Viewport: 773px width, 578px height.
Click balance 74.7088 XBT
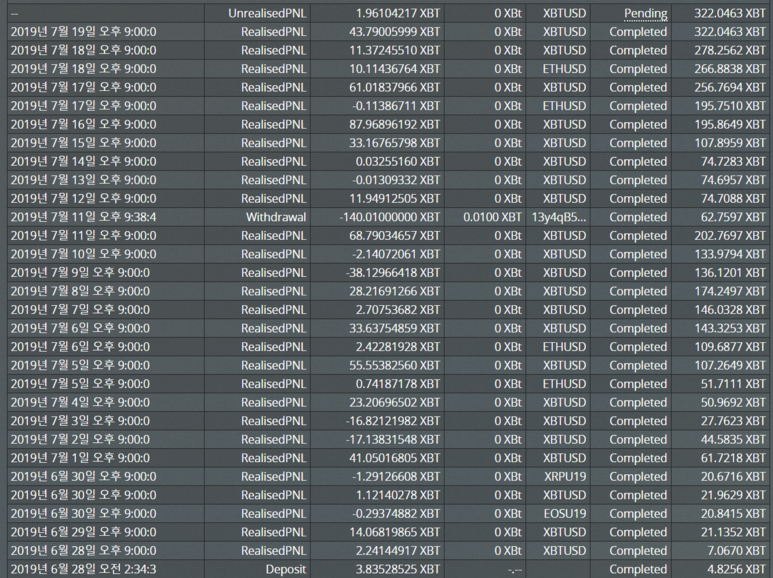pos(733,199)
